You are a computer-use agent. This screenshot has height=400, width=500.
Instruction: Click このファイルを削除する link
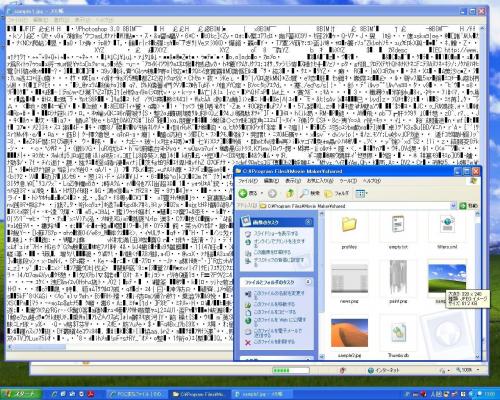274,342
